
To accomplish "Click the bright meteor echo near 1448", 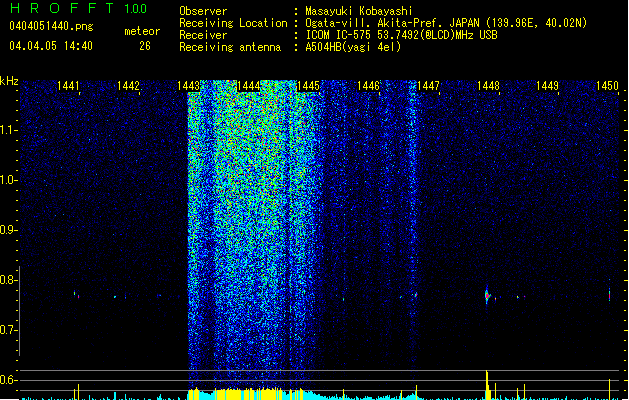I will point(487,296).
